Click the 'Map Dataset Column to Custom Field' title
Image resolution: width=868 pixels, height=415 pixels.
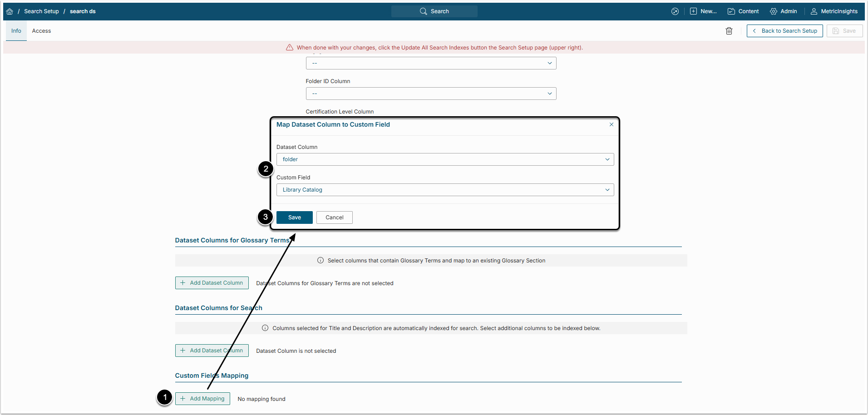[333, 124]
